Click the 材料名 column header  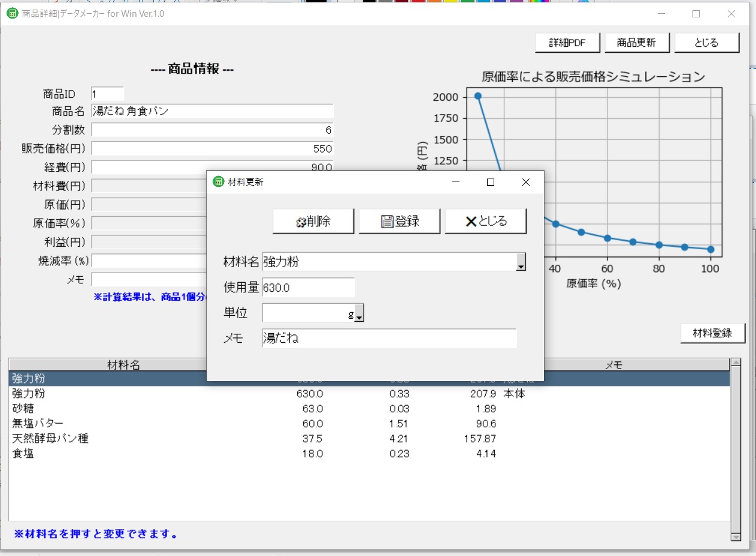pyautogui.click(x=123, y=365)
